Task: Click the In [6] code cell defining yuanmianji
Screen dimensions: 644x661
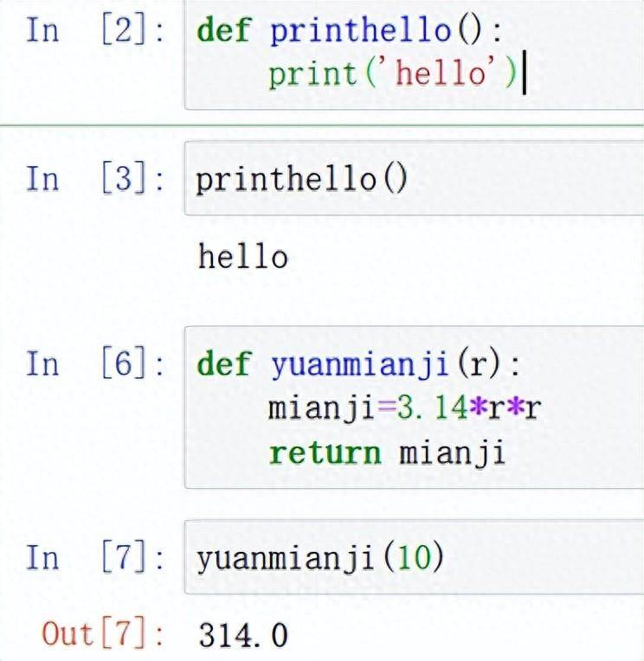Action: (x=414, y=408)
